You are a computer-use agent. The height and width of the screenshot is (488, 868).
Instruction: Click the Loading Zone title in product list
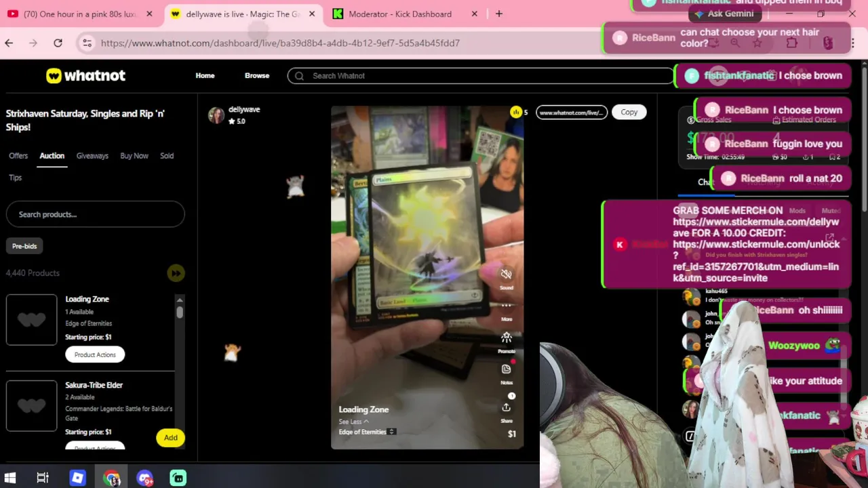tap(87, 299)
